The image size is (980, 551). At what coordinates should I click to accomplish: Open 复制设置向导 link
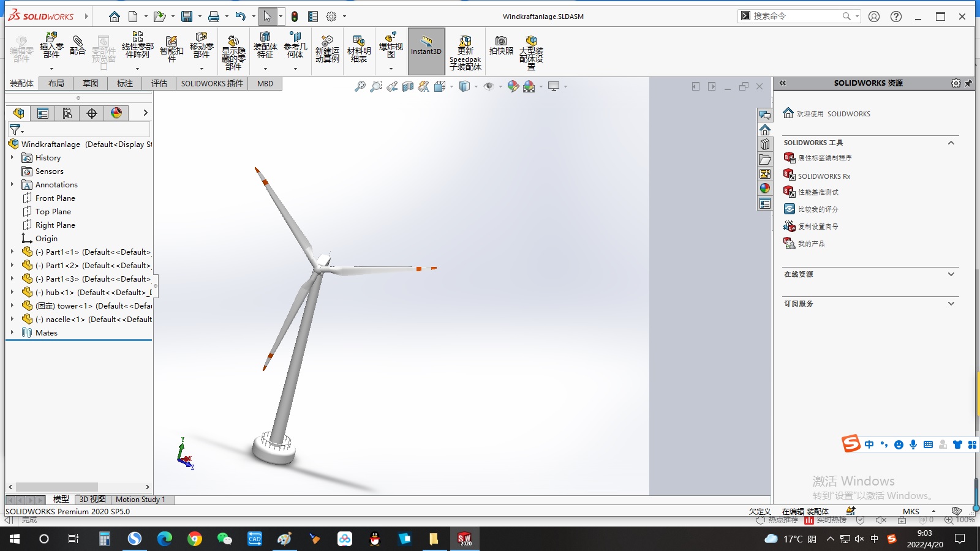pos(818,227)
